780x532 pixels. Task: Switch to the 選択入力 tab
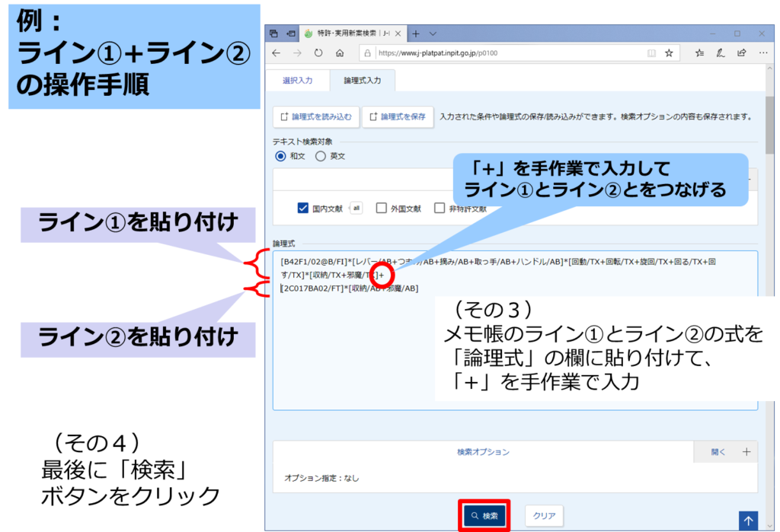(297, 79)
